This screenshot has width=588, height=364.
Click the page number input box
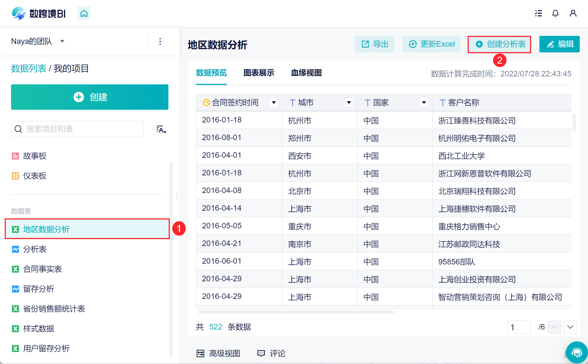(x=519, y=327)
